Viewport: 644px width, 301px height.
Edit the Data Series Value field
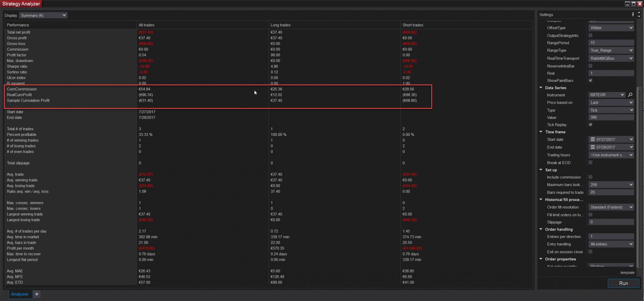pyautogui.click(x=611, y=117)
